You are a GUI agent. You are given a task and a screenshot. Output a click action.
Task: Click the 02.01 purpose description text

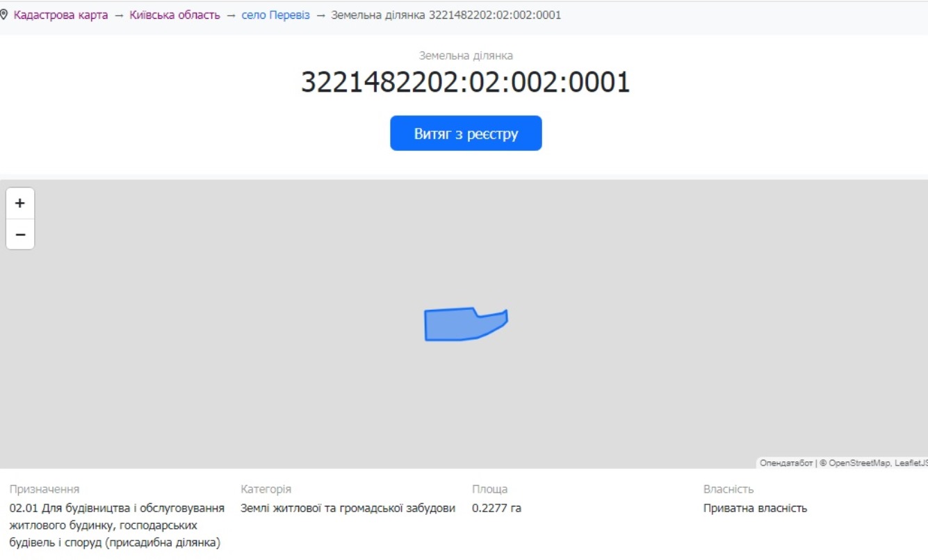pos(116,525)
